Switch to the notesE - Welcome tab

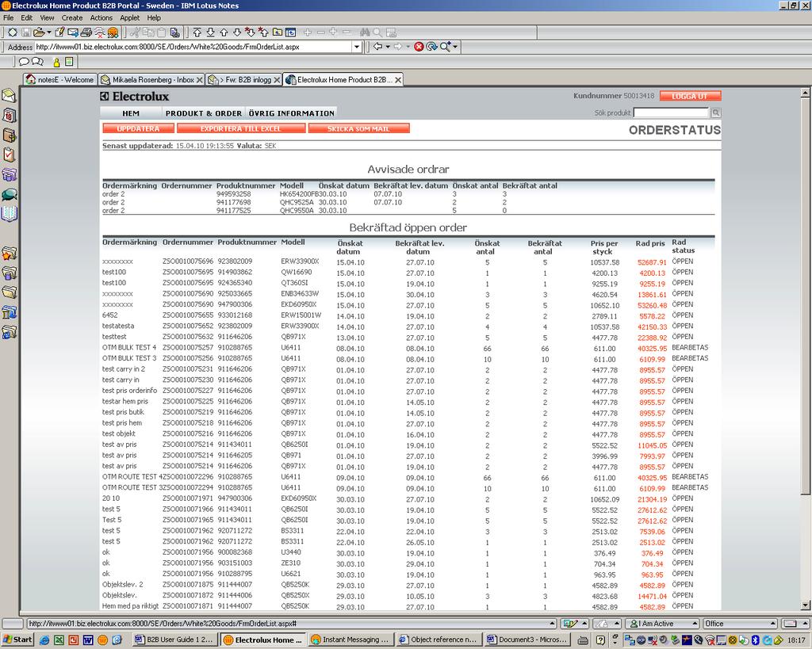point(60,80)
